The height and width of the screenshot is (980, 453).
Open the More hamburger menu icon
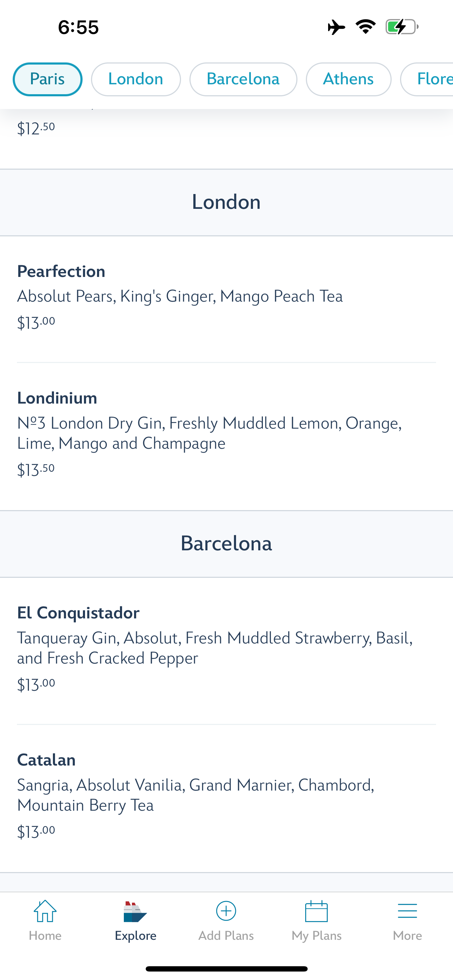[x=407, y=911]
